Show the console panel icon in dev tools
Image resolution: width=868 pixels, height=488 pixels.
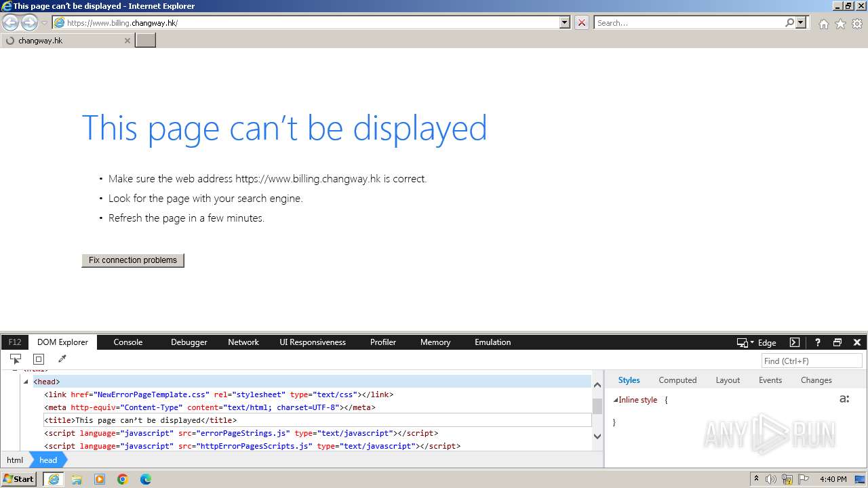pos(795,342)
